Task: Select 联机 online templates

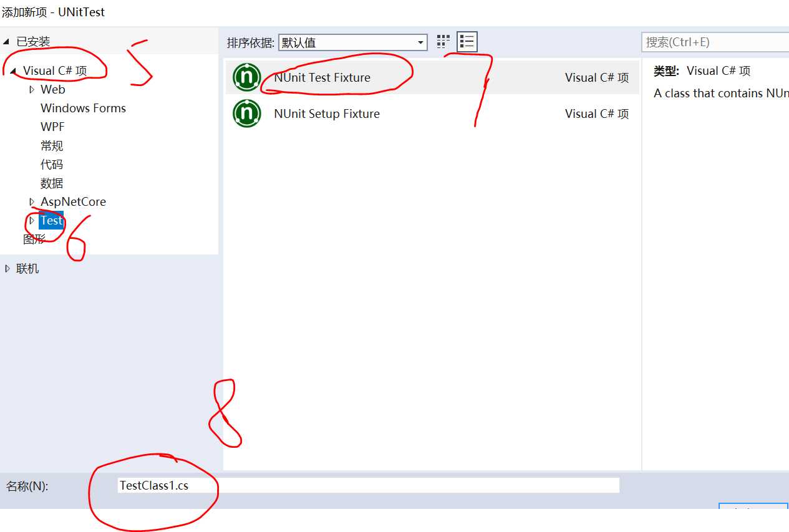Action: click(27, 269)
